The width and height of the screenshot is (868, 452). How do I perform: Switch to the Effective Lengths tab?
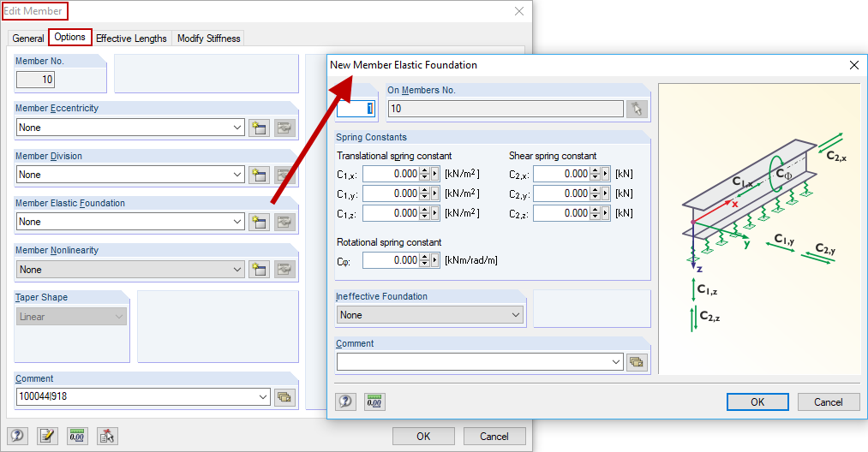(x=131, y=39)
